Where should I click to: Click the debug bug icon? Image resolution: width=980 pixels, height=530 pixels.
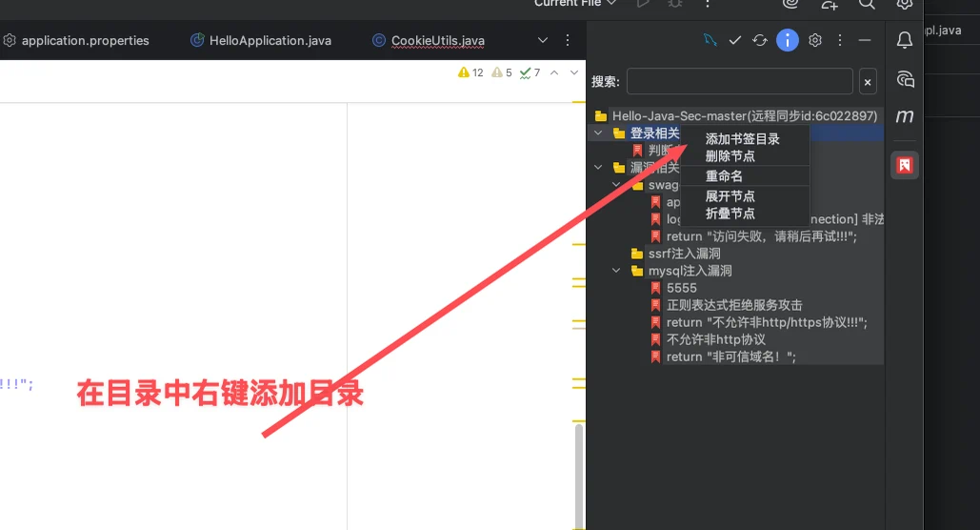point(675,3)
